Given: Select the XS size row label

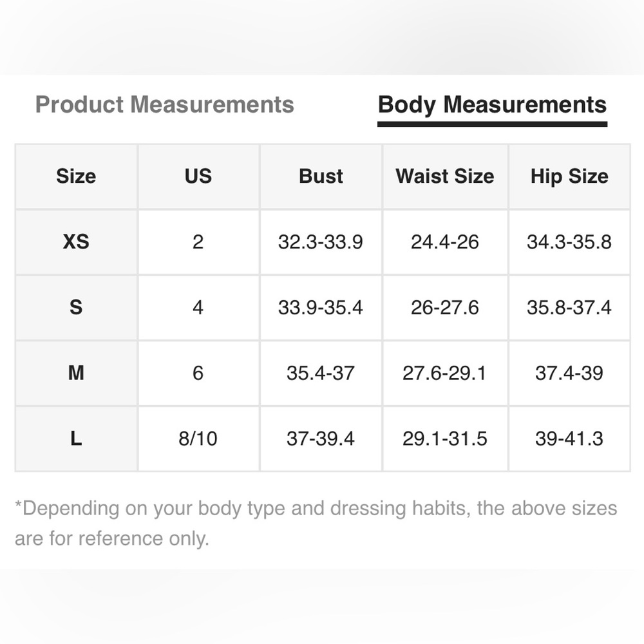Looking at the screenshot, I should 76,241.
